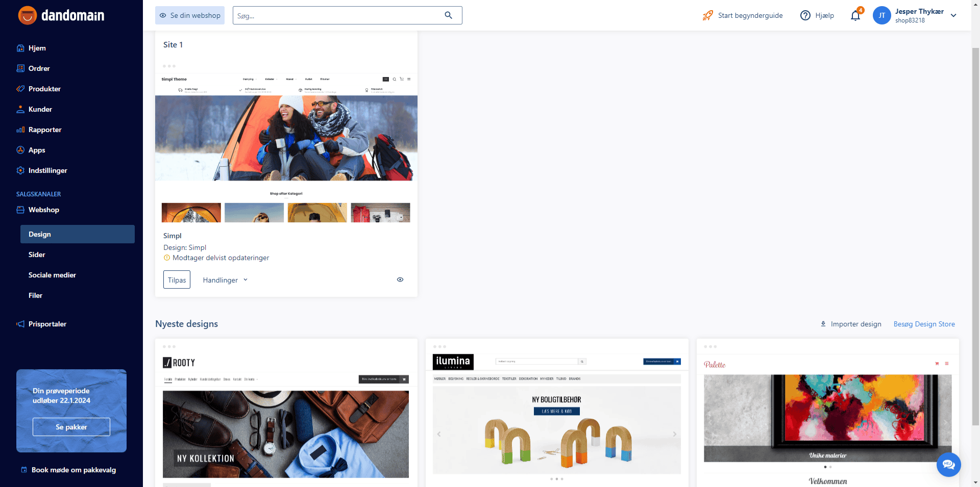Click the Tilpas button
The image size is (980, 487).
point(177,280)
